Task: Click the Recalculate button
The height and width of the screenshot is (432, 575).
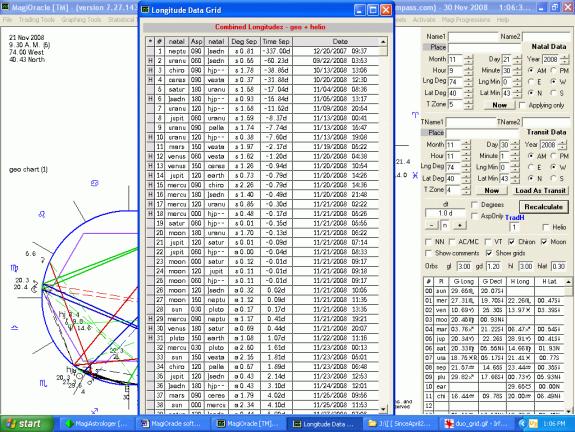Action: [x=543, y=207]
